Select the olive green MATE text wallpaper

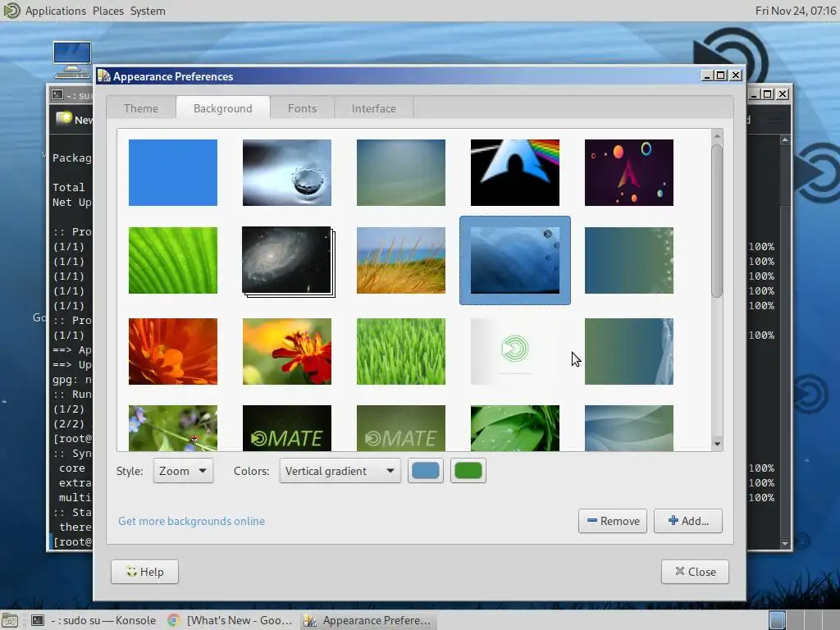pyautogui.click(x=400, y=428)
